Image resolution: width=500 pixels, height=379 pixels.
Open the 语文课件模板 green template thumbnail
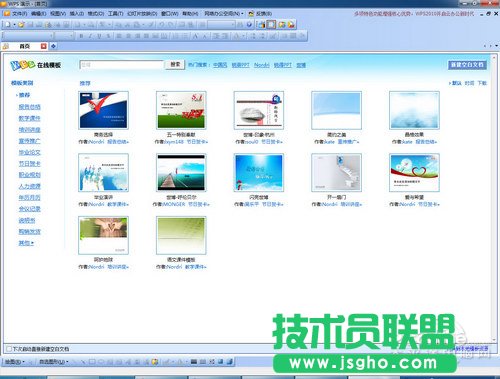point(181,235)
